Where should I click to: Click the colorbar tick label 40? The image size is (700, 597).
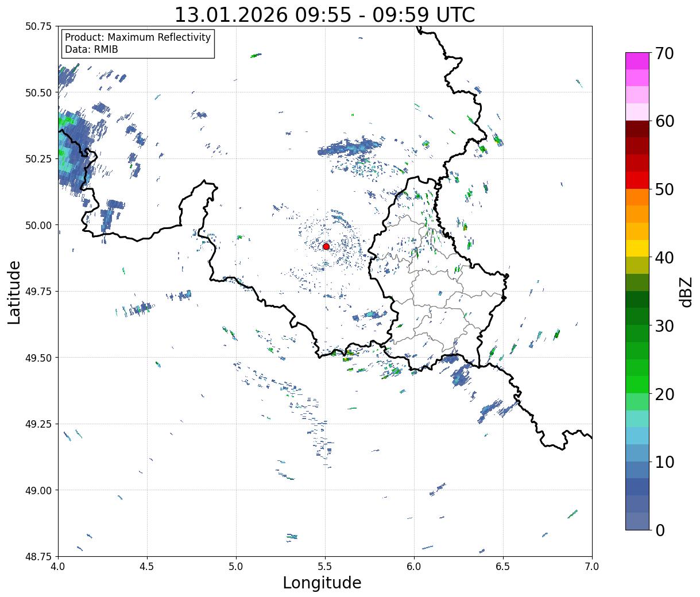point(664,257)
